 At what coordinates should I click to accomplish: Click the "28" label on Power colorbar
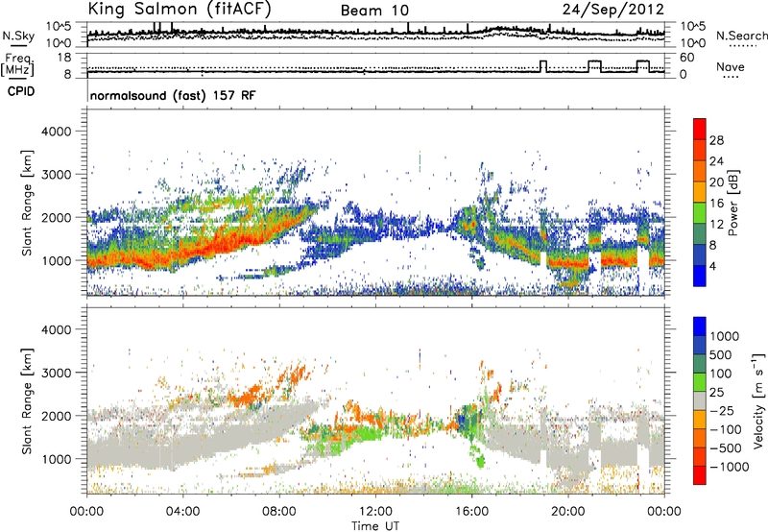coord(716,140)
